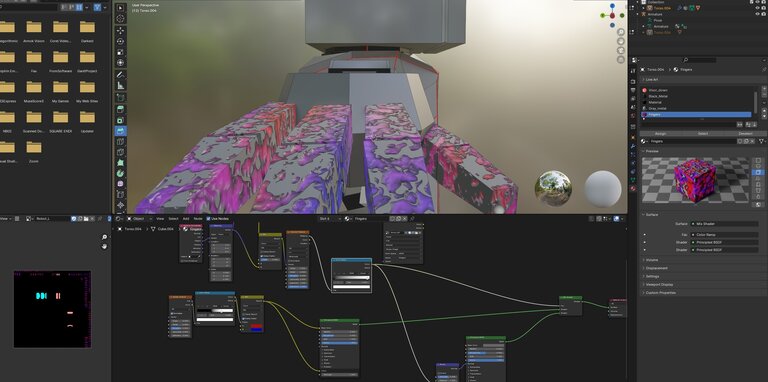The height and width of the screenshot is (382, 768).
Task: Pick the Measure ruler tool
Action: (x=120, y=85)
